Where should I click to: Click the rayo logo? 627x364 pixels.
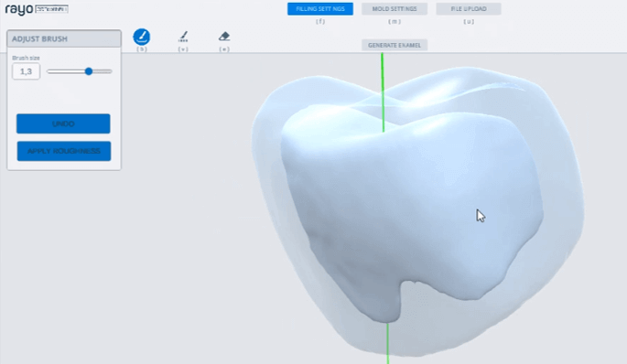pos(19,9)
